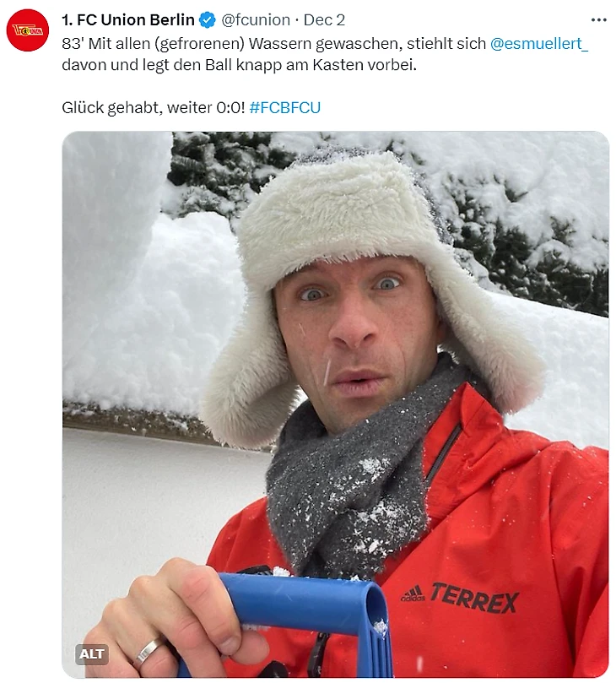Click the "Glück gehabt, weiter 0:0!" text line
This screenshot has width=616, height=683.
click(x=154, y=107)
